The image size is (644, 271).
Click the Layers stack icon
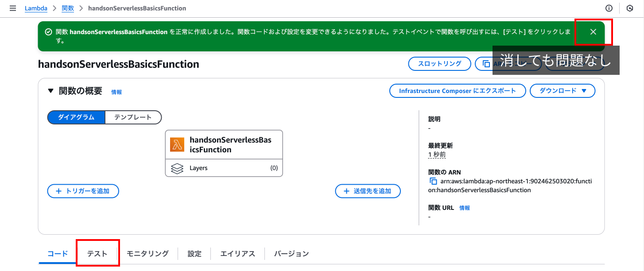click(177, 168)
